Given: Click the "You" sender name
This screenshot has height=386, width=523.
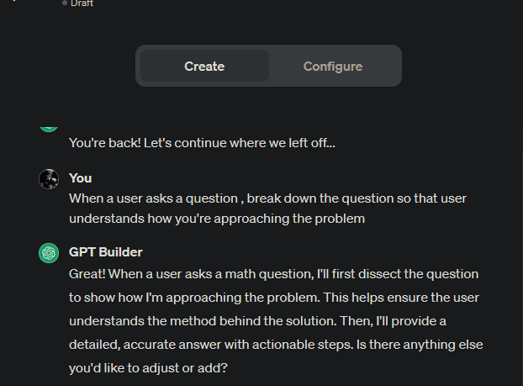Looking at the screenshot, I should click(x=80, y=178).
